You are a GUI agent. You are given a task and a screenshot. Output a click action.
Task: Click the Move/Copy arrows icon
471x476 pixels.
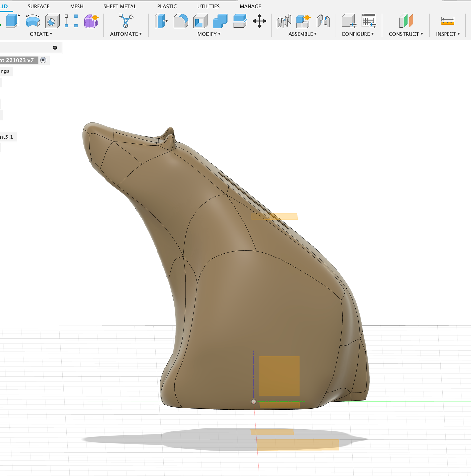tap(259, 21)
